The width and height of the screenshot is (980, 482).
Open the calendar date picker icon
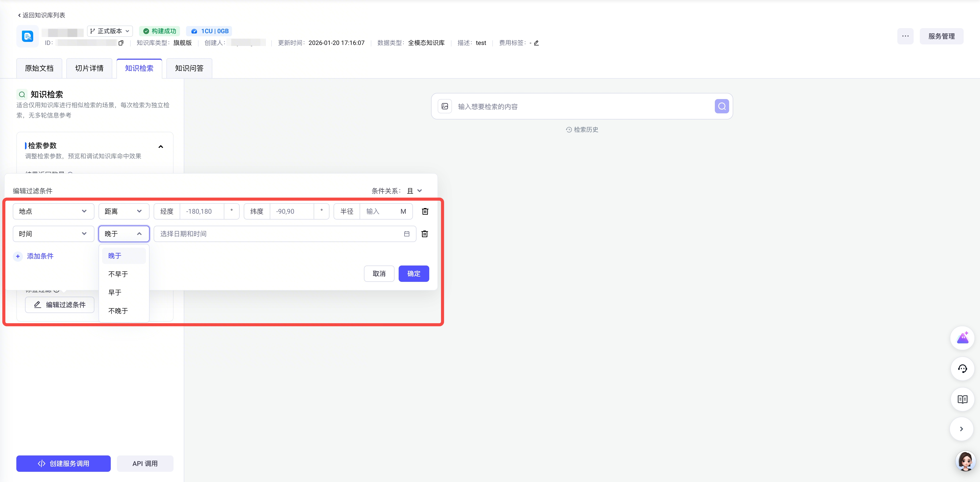pos(407,234)
